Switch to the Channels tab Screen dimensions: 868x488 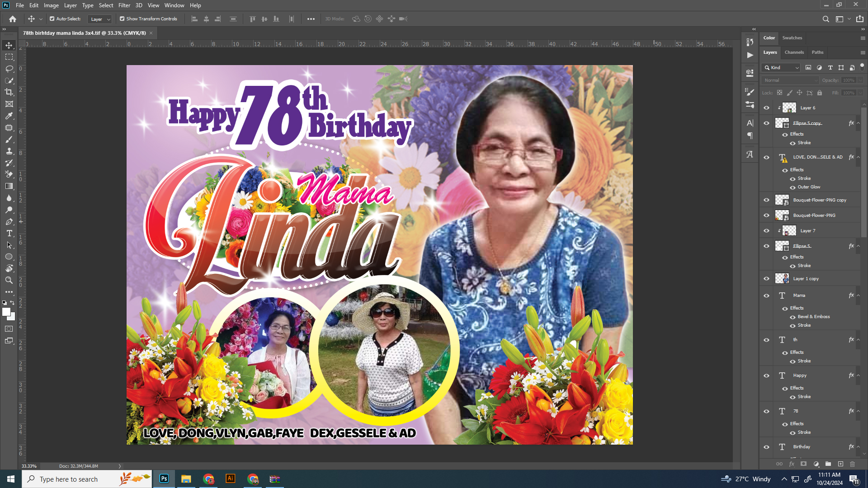pyautogui.click(x=794, y=52)
